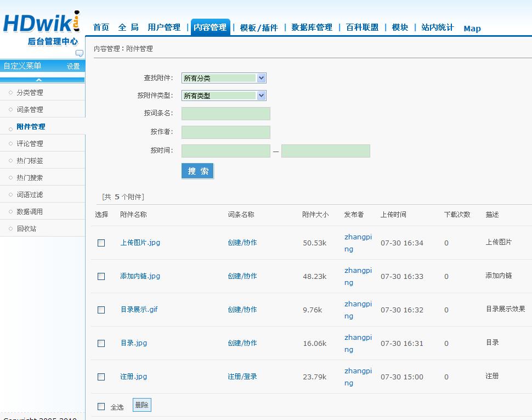The image size is (532, 420).
Task: Open 创建/协作 entry for 上传图片.jpg
Action: click(242, 243)
